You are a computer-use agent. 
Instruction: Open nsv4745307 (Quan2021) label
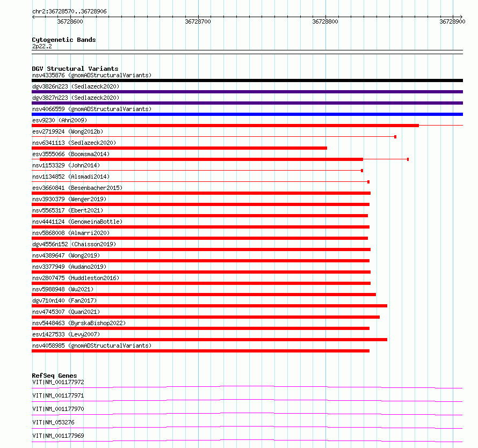66,312
